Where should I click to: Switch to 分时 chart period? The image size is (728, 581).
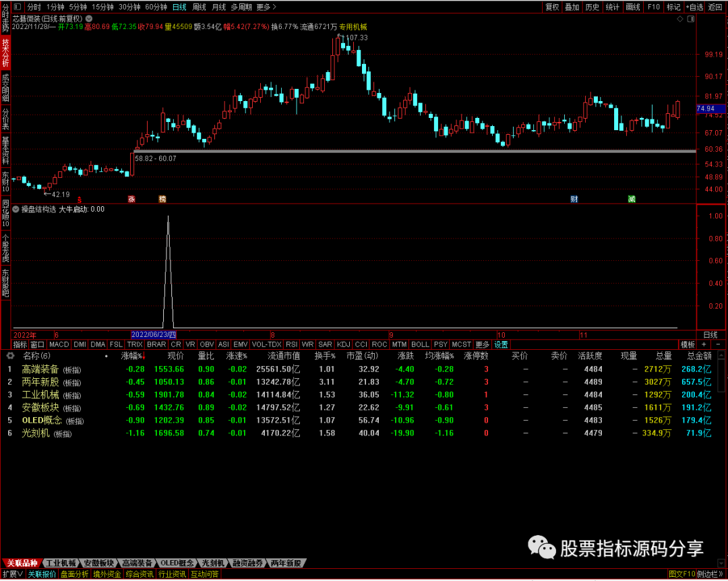coord(34,7)
